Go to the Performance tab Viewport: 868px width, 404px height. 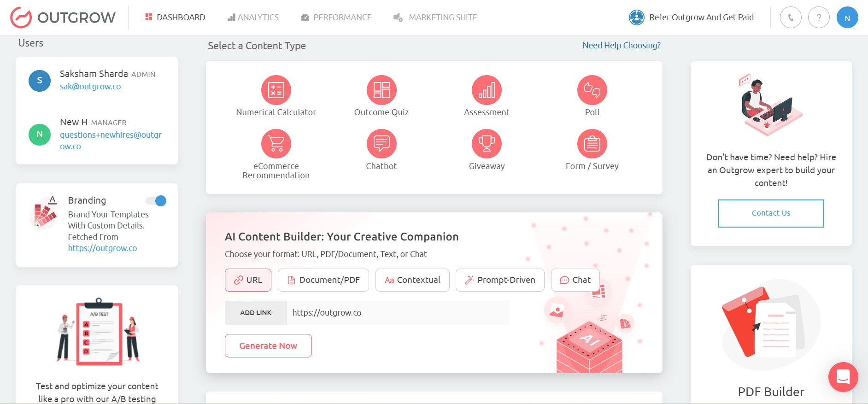336,18
